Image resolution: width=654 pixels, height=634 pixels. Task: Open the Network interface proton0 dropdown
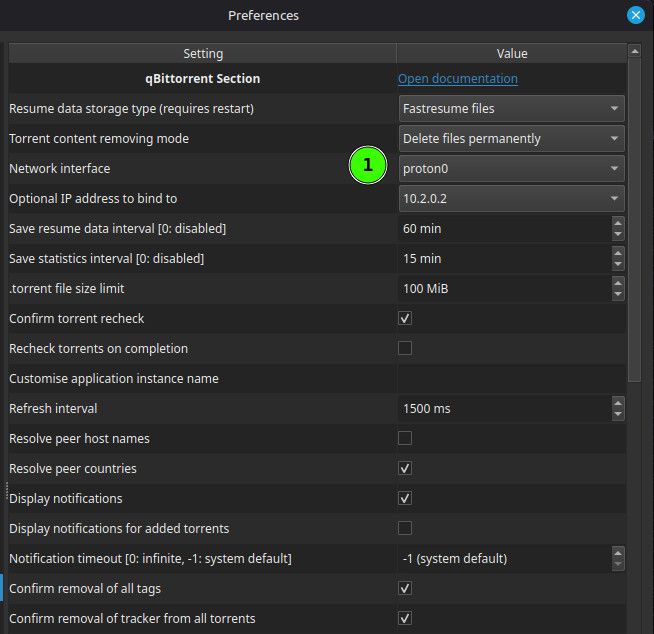pyautogui.click(x=511, y=169)
